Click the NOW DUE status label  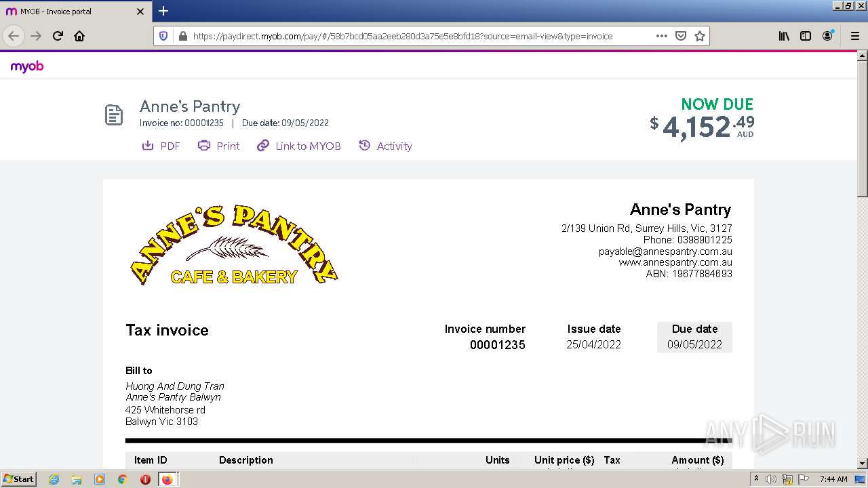point(717,104)
